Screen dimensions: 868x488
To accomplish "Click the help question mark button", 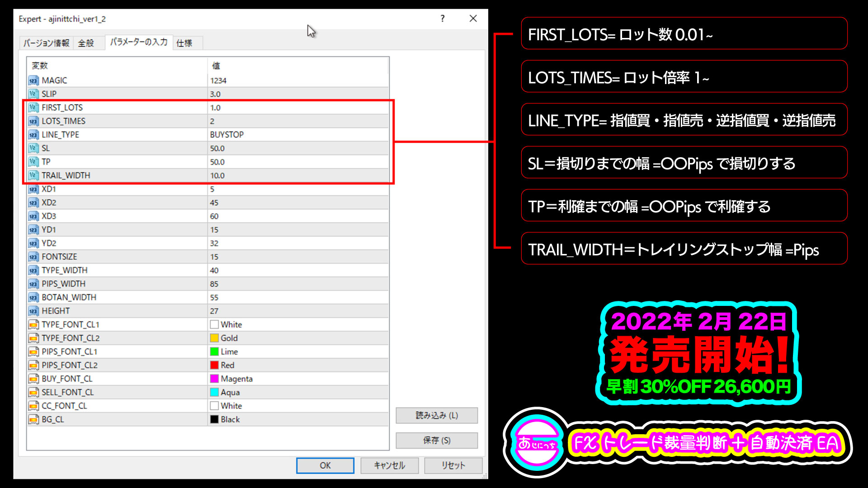I will [442, 19].
